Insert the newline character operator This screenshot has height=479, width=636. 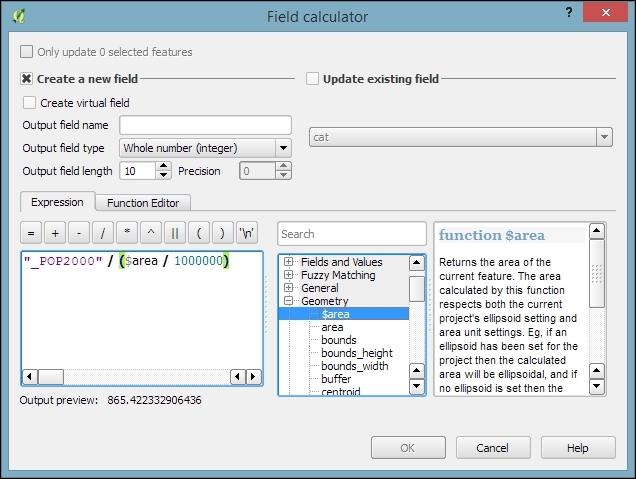click(247, 233)
